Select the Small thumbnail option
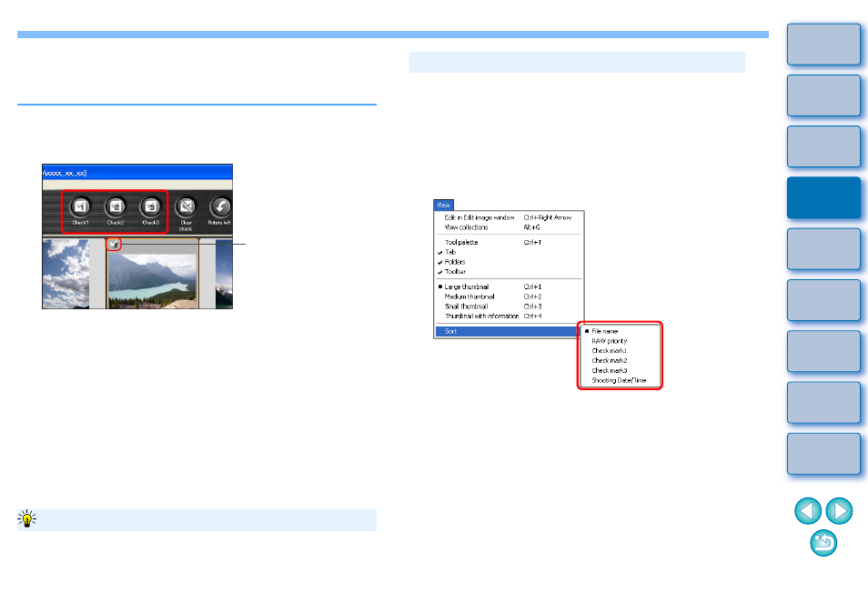Screen dimensions: 868x613 coord(509,306)
